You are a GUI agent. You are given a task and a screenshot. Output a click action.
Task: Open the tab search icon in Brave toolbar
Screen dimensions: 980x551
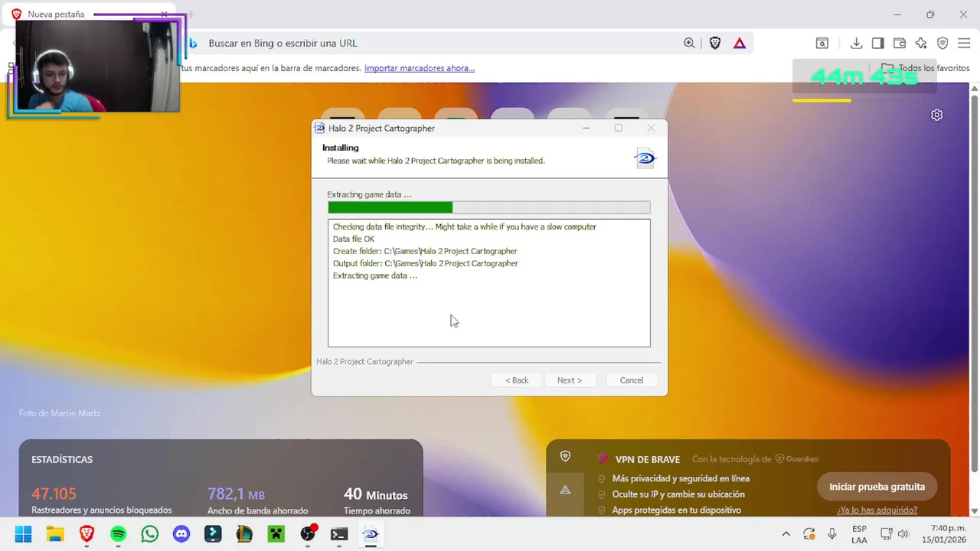(822, 44)
